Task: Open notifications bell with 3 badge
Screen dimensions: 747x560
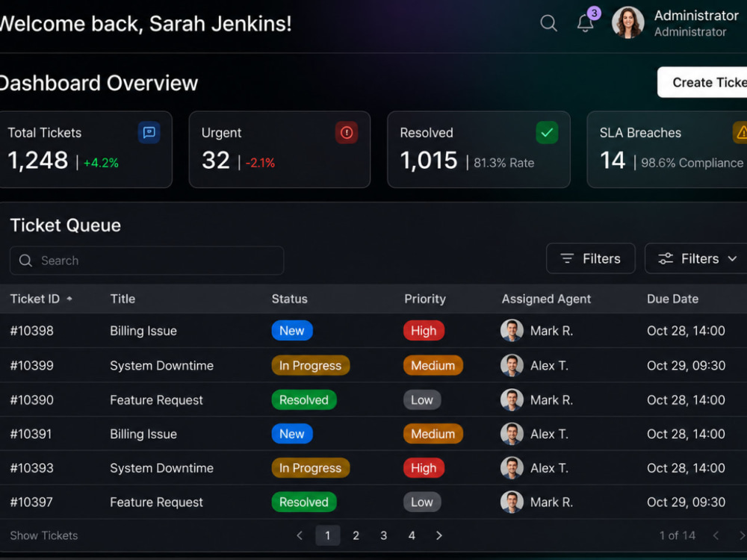Action: pyautogui.click(x=586, y=22)
